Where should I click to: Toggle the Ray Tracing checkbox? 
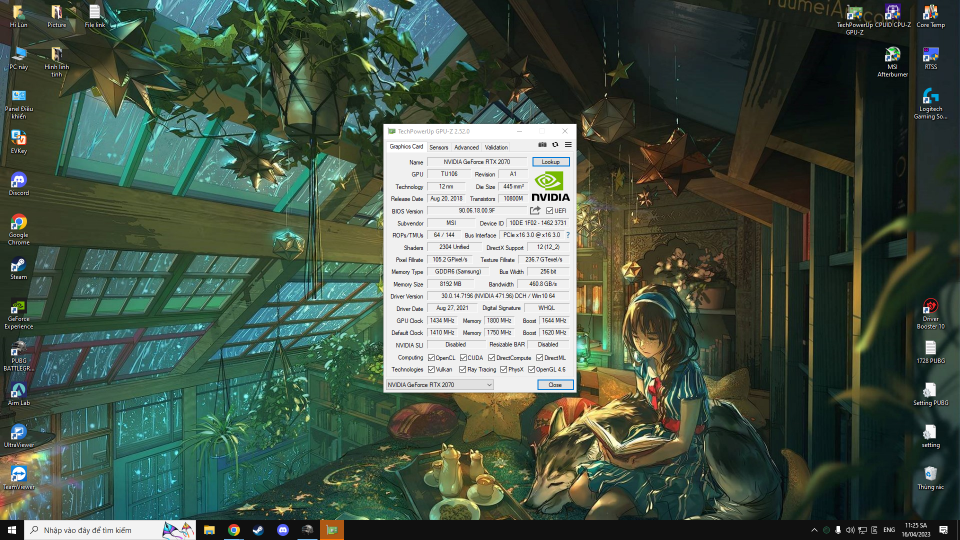pyautogui.click(x=461, y=369)
